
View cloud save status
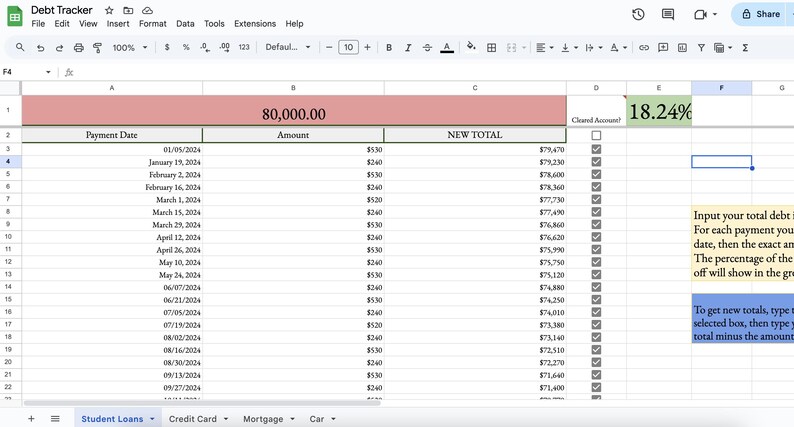click(147, 10)
